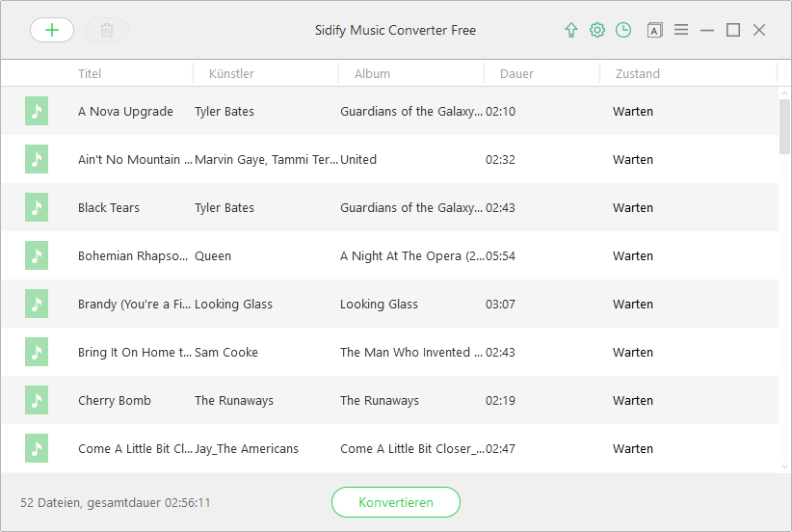Click the green upgrade arrow icon

(571, 30)
